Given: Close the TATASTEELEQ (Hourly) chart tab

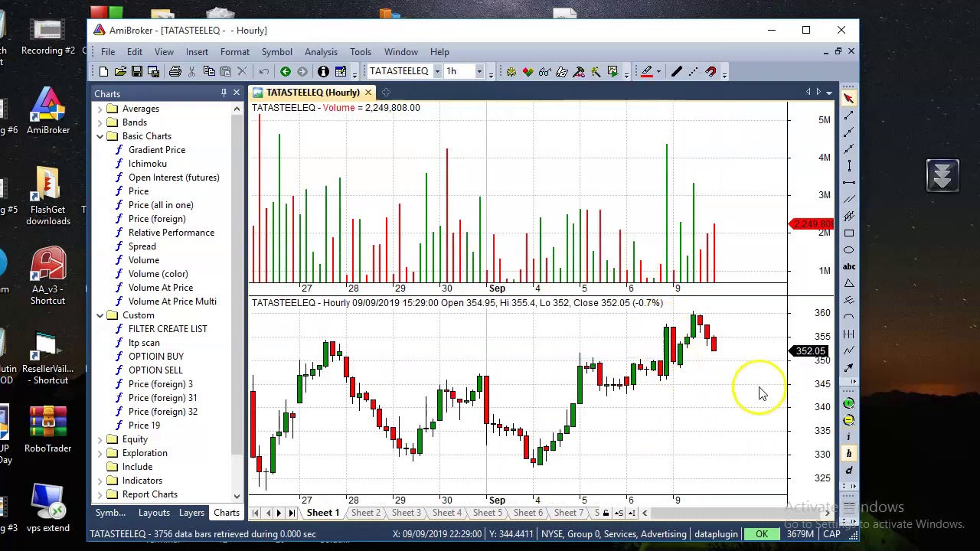Looking at the screenshot, I should tap(368, 93).
